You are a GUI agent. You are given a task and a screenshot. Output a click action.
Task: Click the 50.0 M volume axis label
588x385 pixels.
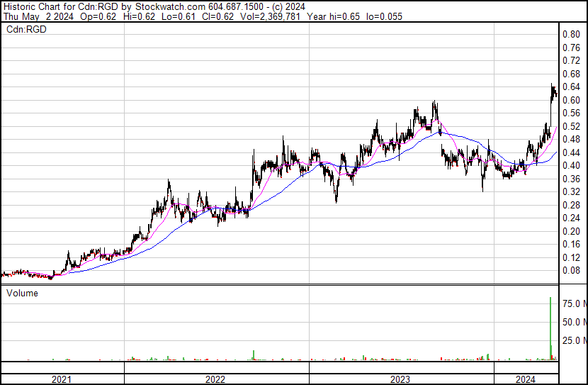[x=575, y=322]
